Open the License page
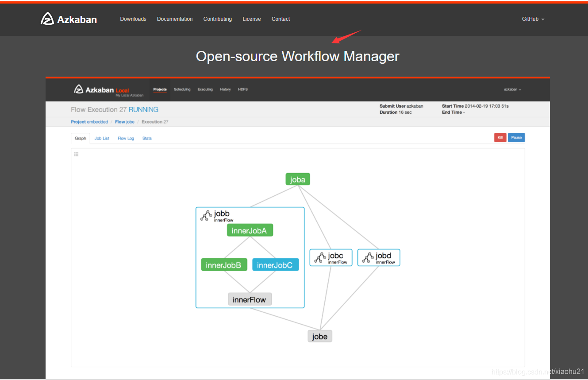This screenshot has height=380, width=588. tap(251, 19)
